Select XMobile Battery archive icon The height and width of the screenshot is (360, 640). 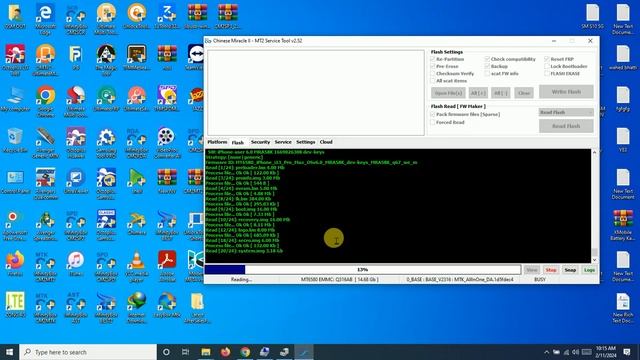(x=623, y=225)
